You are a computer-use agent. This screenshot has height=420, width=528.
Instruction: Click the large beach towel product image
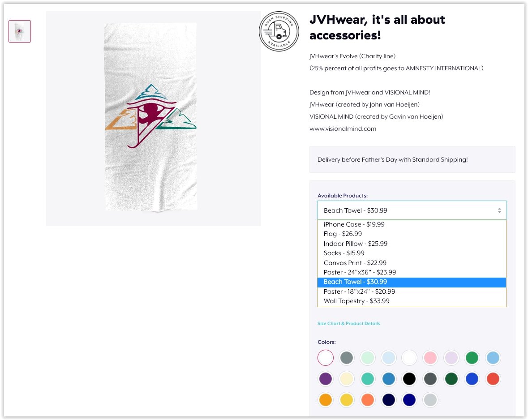pos(154,119)
